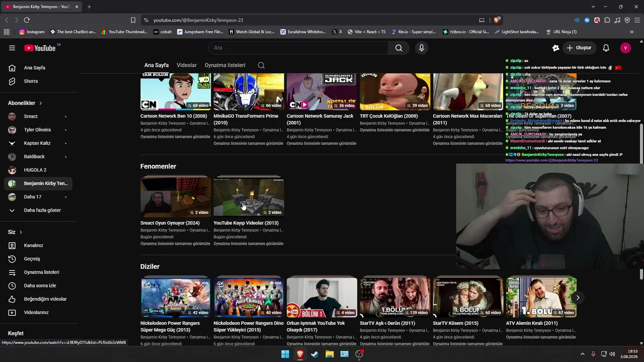Click the StarTV Kösem (2015) title
This screenshot has width=644, height=362.
[x=455, y=323]
